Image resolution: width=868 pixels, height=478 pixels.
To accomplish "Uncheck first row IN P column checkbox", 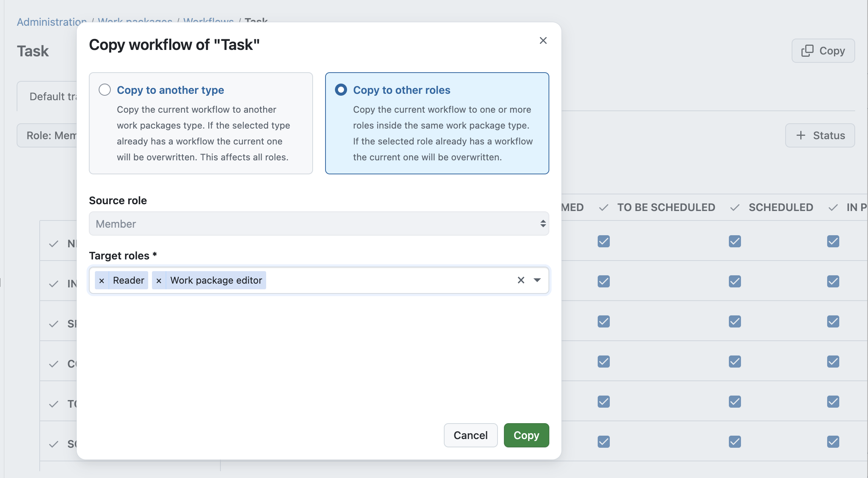I will tap(833, 241).
